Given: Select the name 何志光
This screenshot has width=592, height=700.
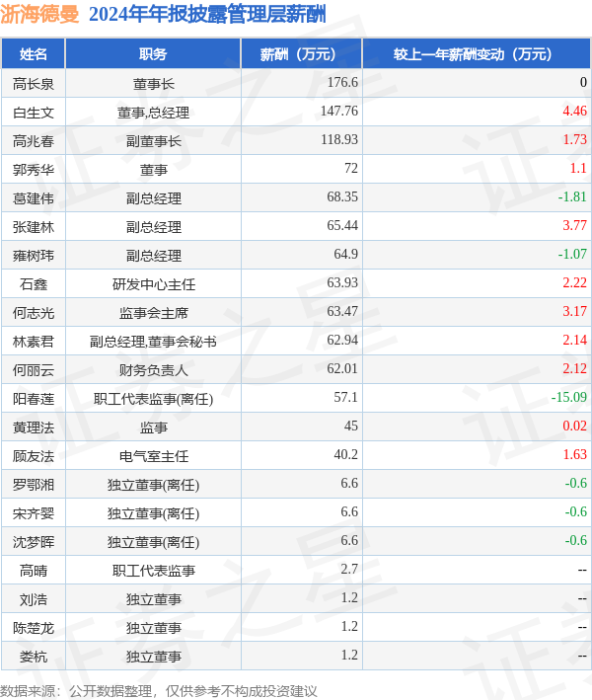Looking at the screenshot, I should pyautogui.click(x=34, y=313).
